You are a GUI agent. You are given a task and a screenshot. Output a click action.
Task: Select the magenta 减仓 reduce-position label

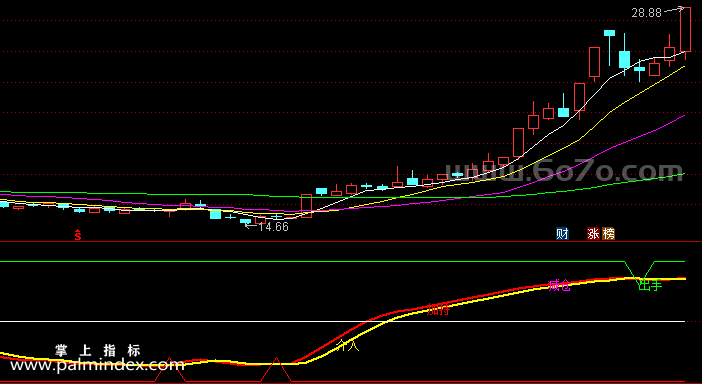[560, 286]
